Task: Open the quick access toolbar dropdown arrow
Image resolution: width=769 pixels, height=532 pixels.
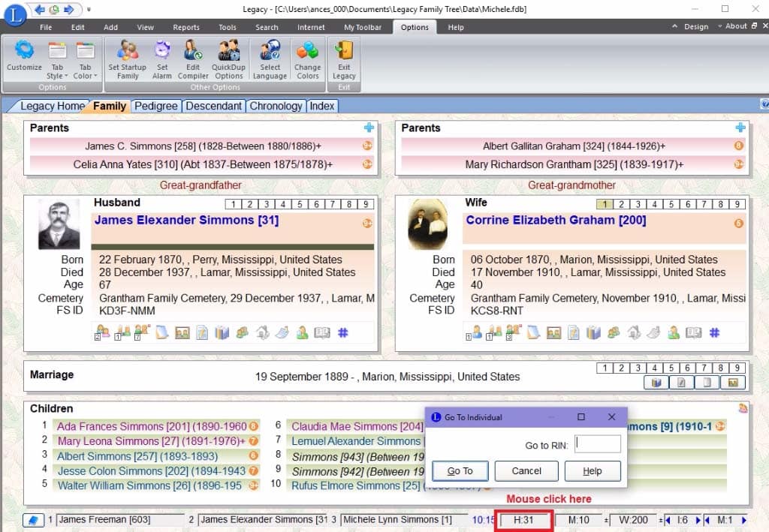Action: coord(89,9)
